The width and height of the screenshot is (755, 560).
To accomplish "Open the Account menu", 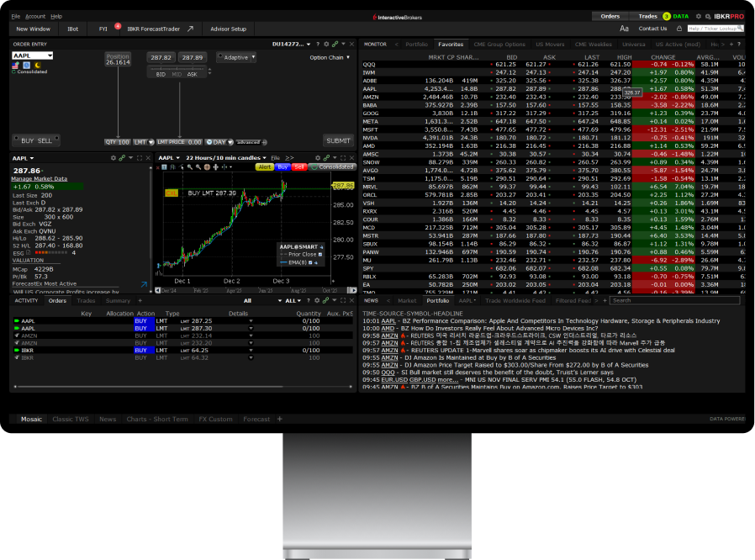I will pyautogui.click(x=35, y=16).
